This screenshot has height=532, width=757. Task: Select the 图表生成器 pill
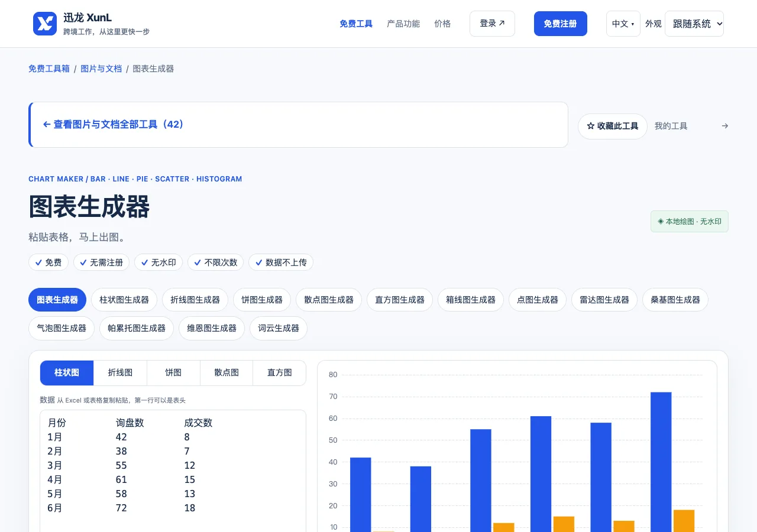coord(57,300)
